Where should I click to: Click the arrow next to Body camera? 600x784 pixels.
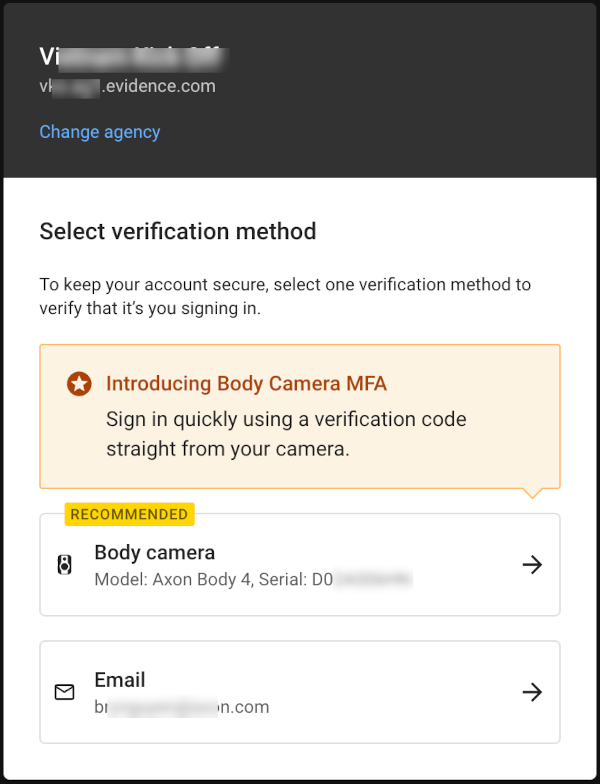click(532, 565)
